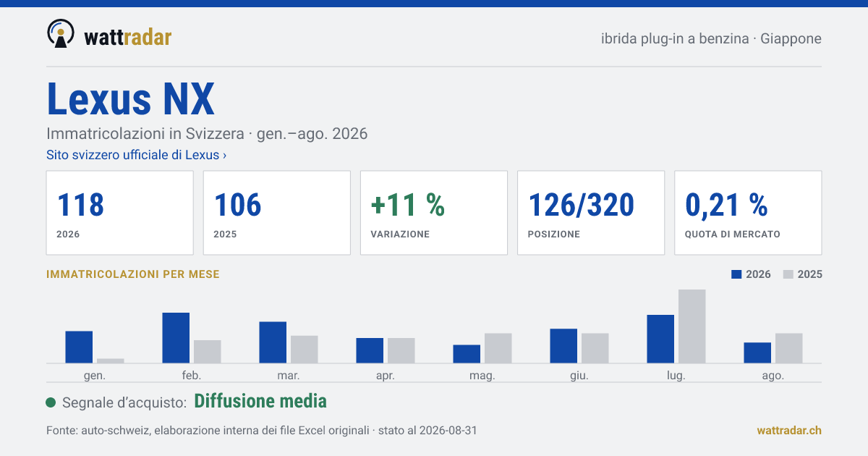Click the blue 2026 bar for mag.
Screen dimensions: 868x456
[467, 354]
